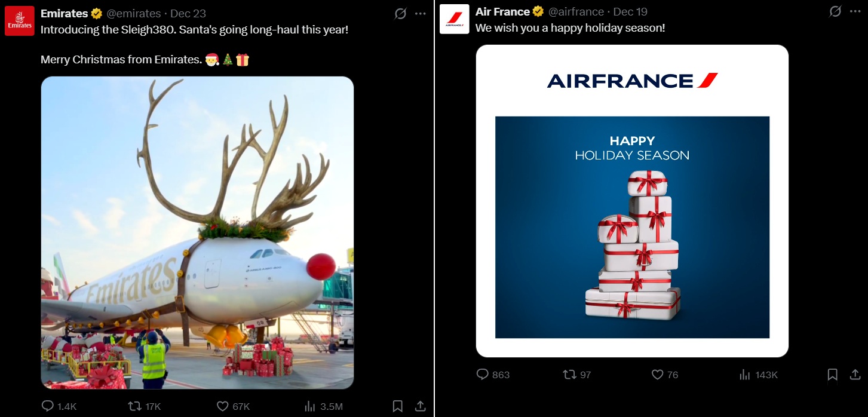The width and height of the screenshot is (868, 417).
Task: Open the Emirates reindeer airplane photo
Action: [197, 233]
